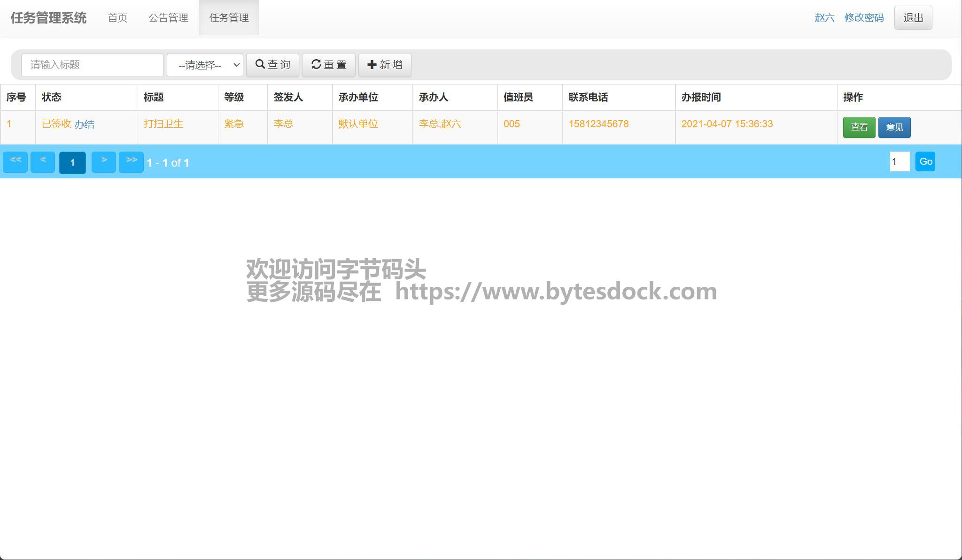Open the --请选择-- dropdown

click(x=205, y=65)
